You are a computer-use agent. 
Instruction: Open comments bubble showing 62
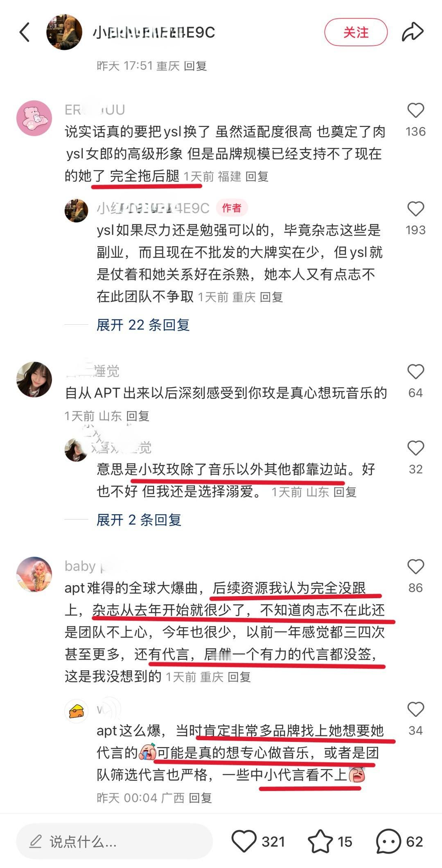[388, 841]
